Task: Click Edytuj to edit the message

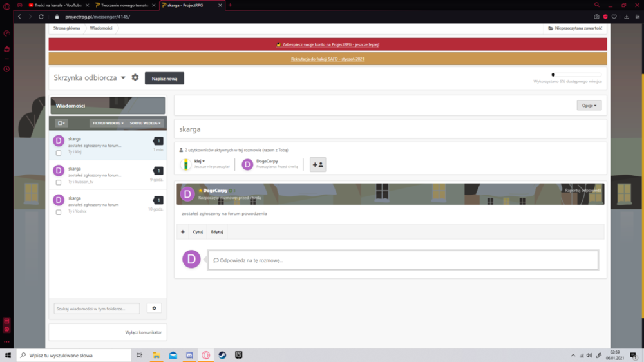Action: [x=217, y=232]
